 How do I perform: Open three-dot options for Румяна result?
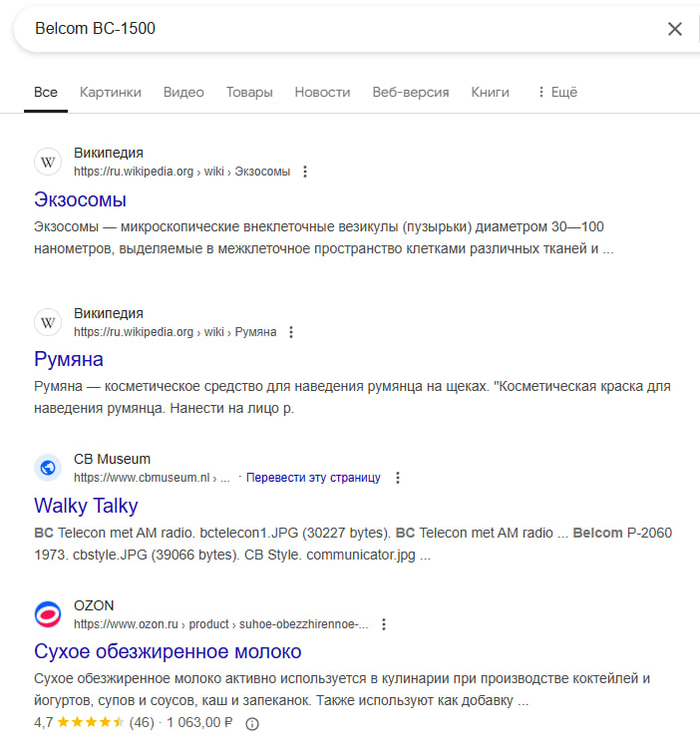pyautogui.click(x=291, y=332)
